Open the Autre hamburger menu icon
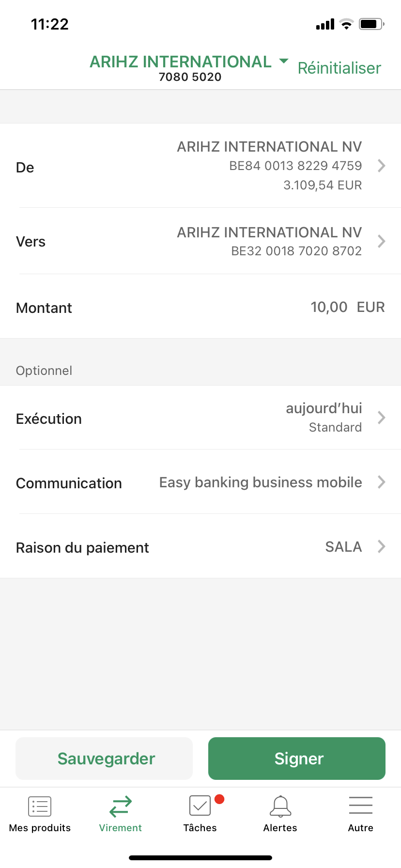The image size is (401, 868). point(361,806)
